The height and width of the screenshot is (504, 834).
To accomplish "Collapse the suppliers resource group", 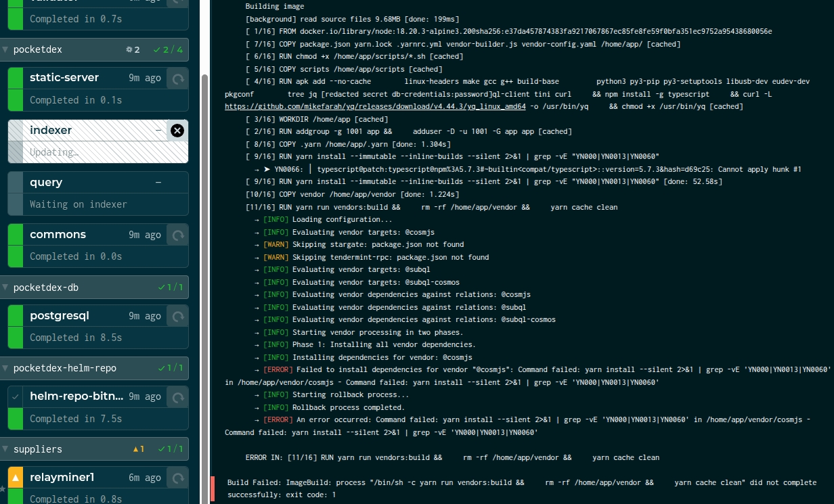I will 6,449.
